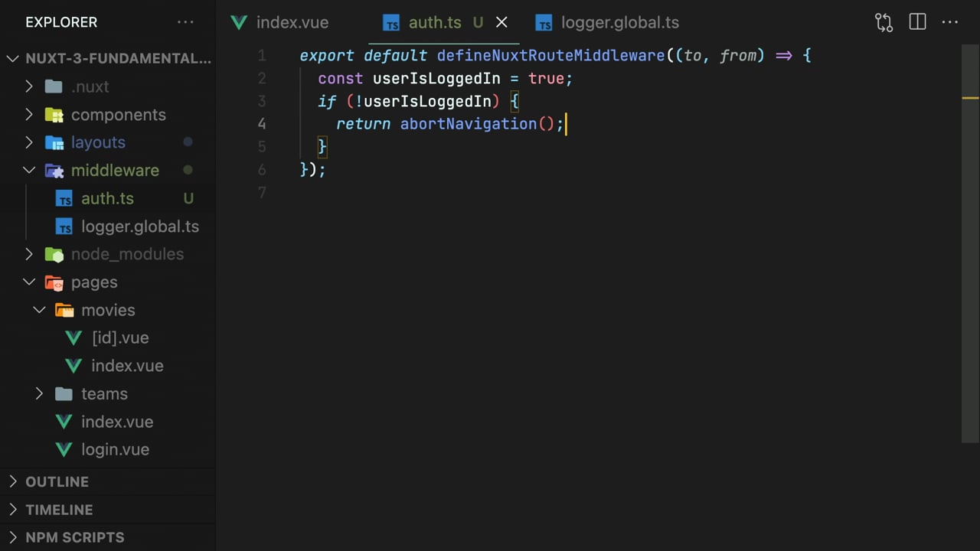The image size is (980, 551).
Task: Expand the teams folder chevron
Action: point(40,393)
